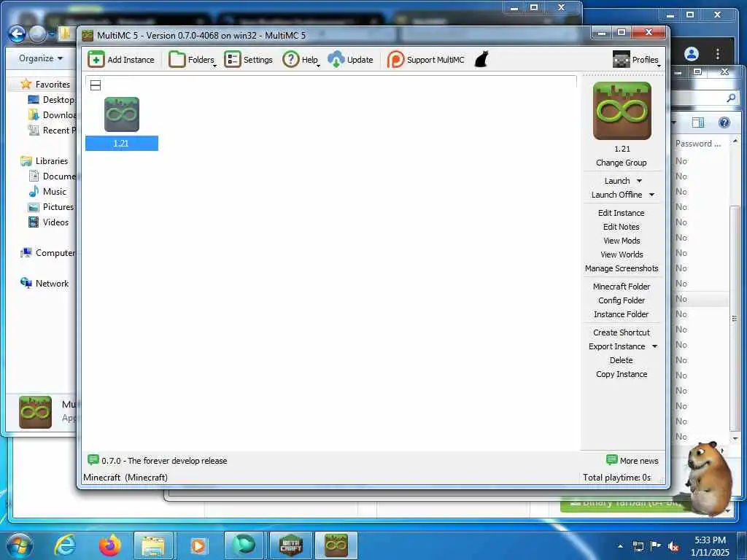Viewport: 747px width, 560px height.
Task: Click the Betacraft taskbar icon
Action: 290,545
